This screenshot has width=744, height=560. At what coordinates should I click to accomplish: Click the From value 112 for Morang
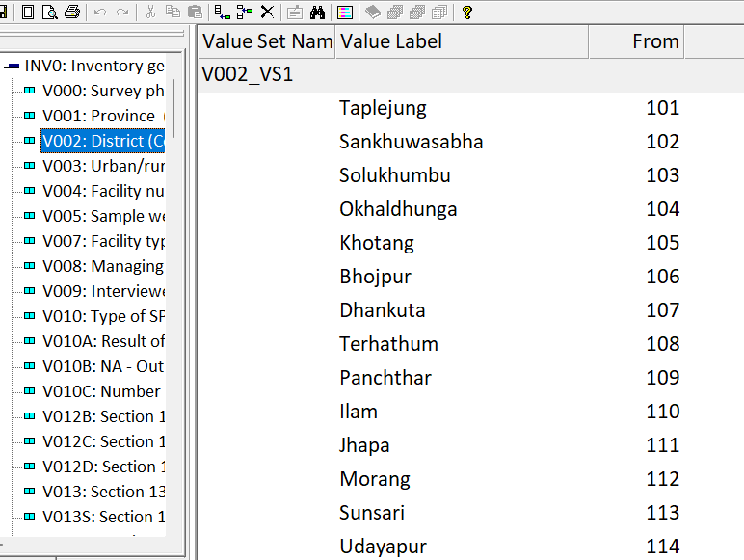point(662,479)
